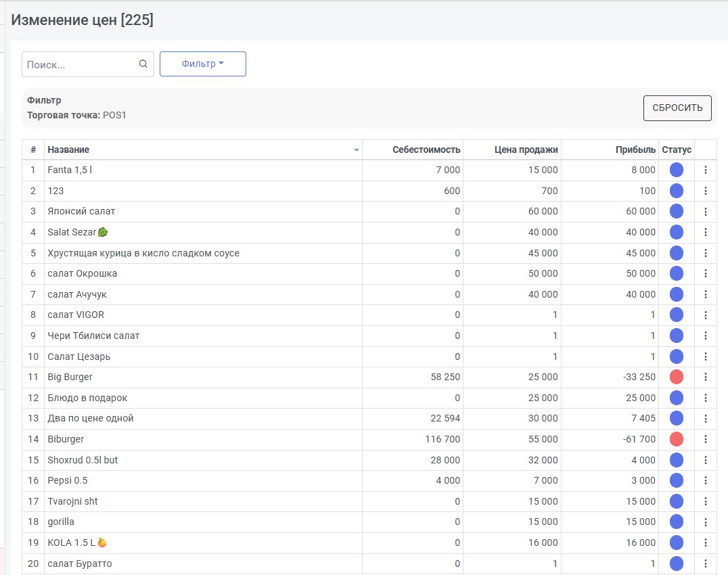Open the options menu for KOLA 1.5 L
728x575 pixels.
(x=705, y=543)
